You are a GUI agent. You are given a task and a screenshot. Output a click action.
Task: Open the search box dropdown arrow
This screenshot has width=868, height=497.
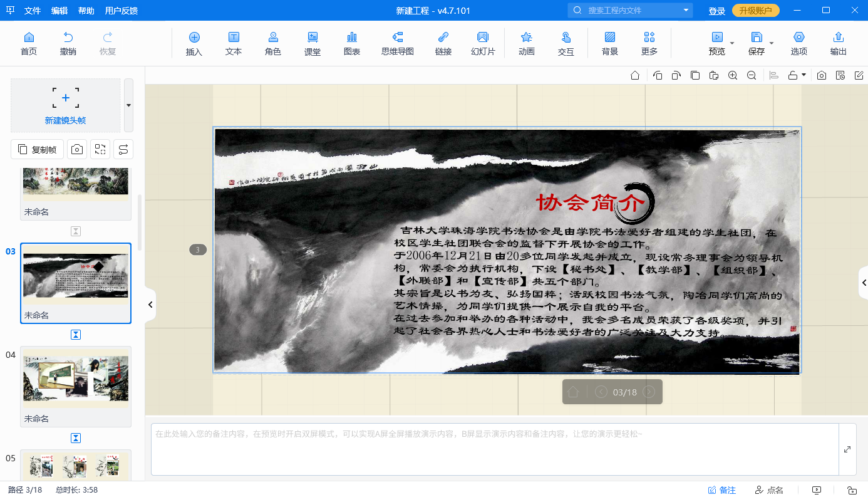(686, 10)
